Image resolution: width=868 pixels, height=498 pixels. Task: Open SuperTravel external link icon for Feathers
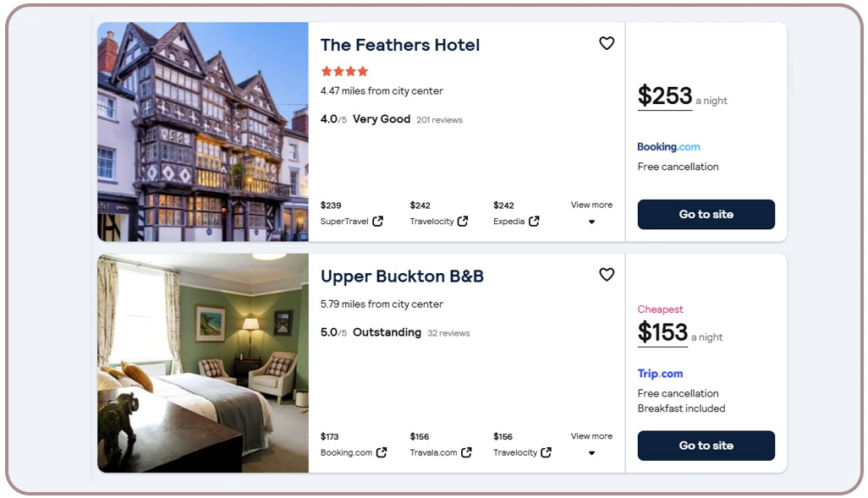tap(378, 222)
